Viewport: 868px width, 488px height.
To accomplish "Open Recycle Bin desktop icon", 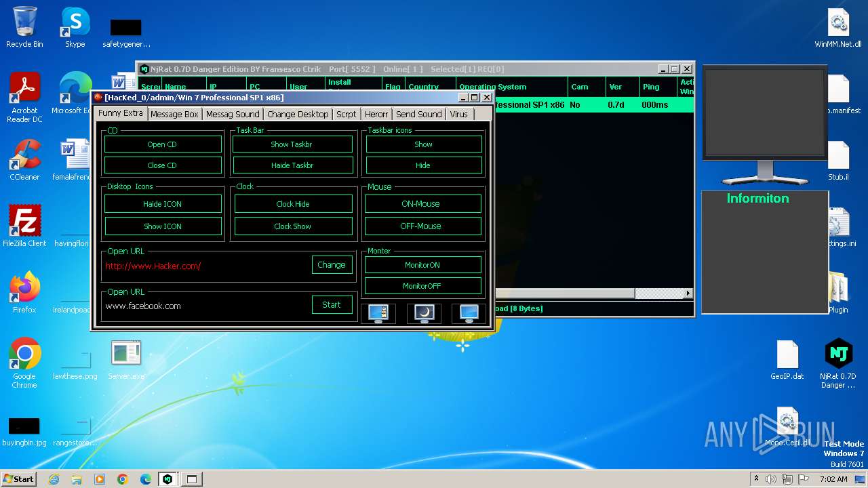I will (x=24, y=28).
